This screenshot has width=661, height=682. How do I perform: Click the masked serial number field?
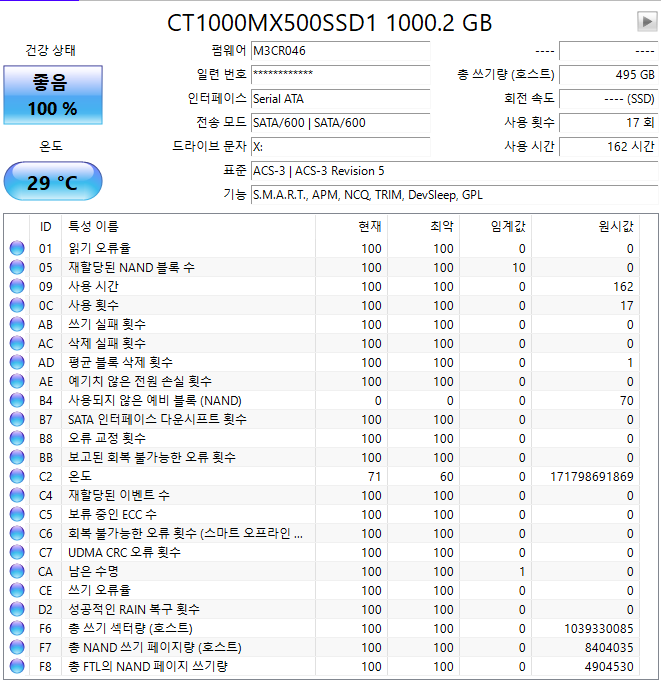[341, 75]
